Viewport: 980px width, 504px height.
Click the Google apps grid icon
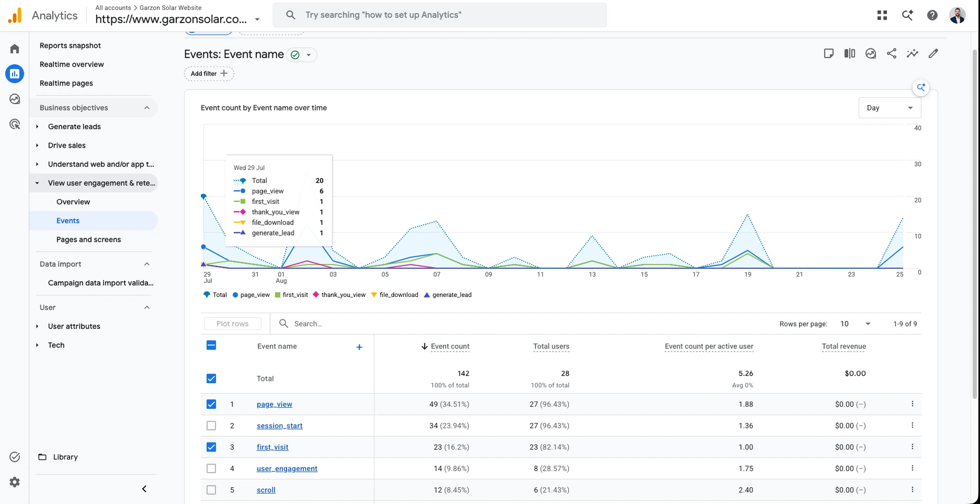click(882, 15)
